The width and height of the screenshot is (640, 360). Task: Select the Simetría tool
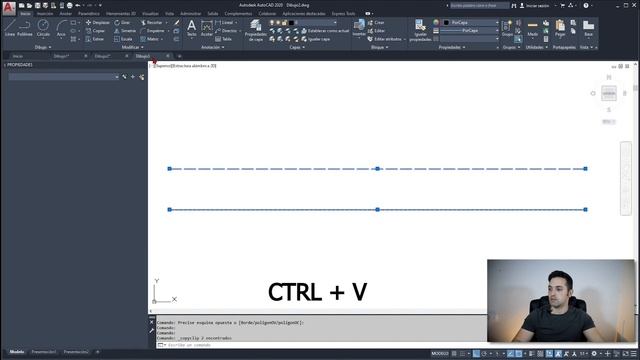point(125,31)
